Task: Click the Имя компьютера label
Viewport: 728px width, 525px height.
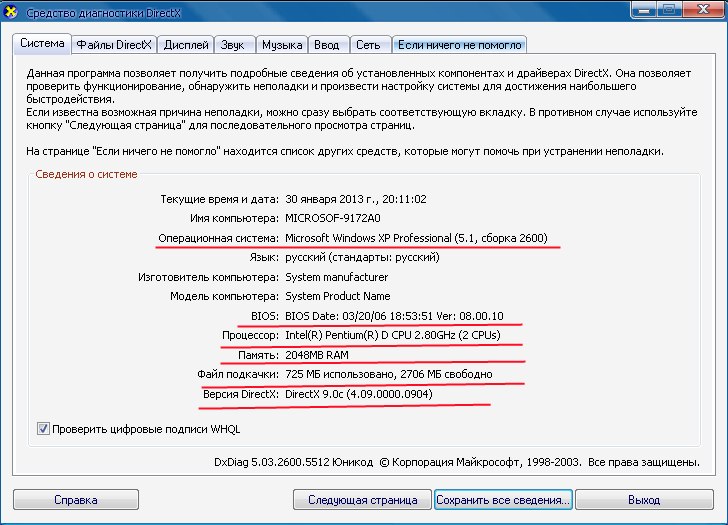Action: (x=234, y=218)
